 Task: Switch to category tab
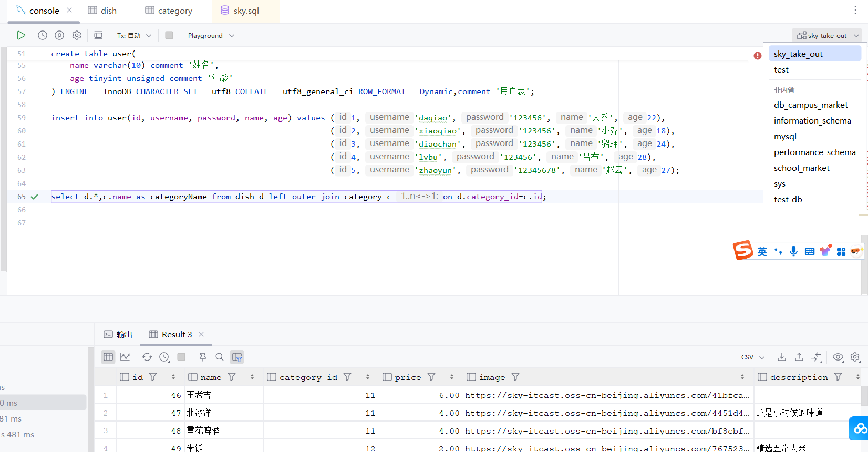tap(169, 11)
